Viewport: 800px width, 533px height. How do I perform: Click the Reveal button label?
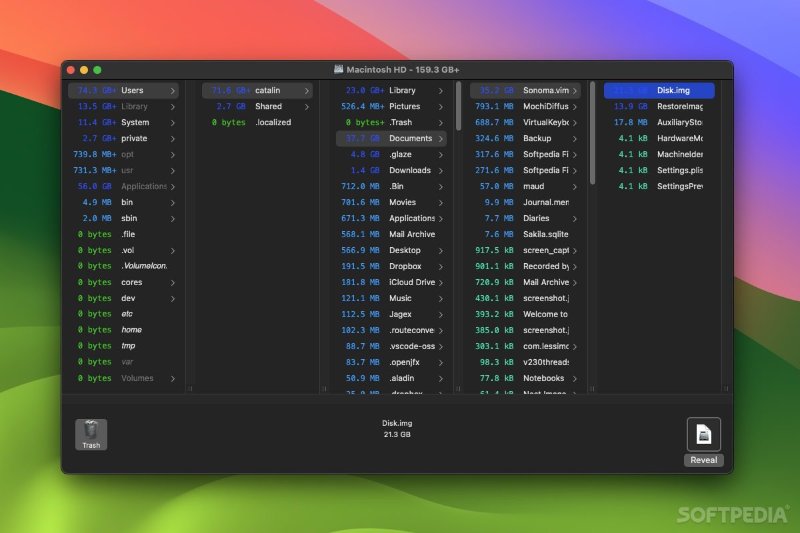(x=704, y=460)
